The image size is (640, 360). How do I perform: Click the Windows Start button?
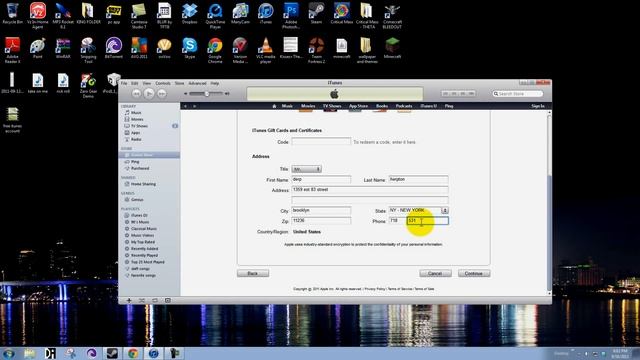pyautogui.click(x=9, y=353)
